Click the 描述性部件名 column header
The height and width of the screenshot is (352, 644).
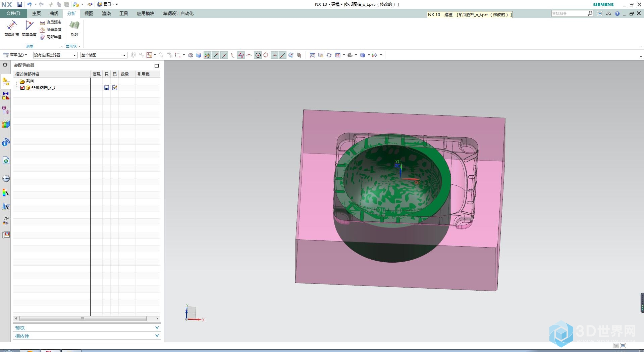tap(52, 74)
